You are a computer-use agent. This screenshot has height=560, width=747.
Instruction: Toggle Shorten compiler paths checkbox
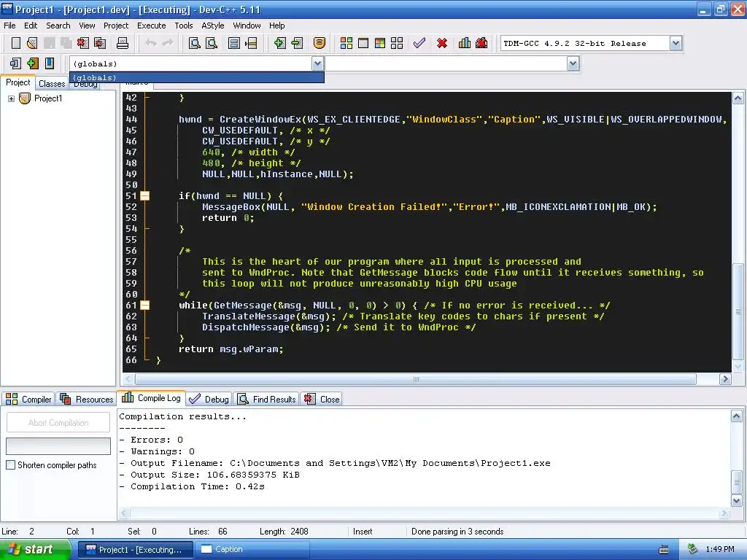coord(10,465)
